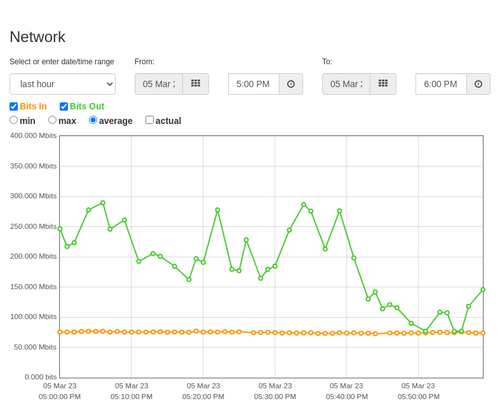
Task: Click the From: label
Action: point(144,62)
